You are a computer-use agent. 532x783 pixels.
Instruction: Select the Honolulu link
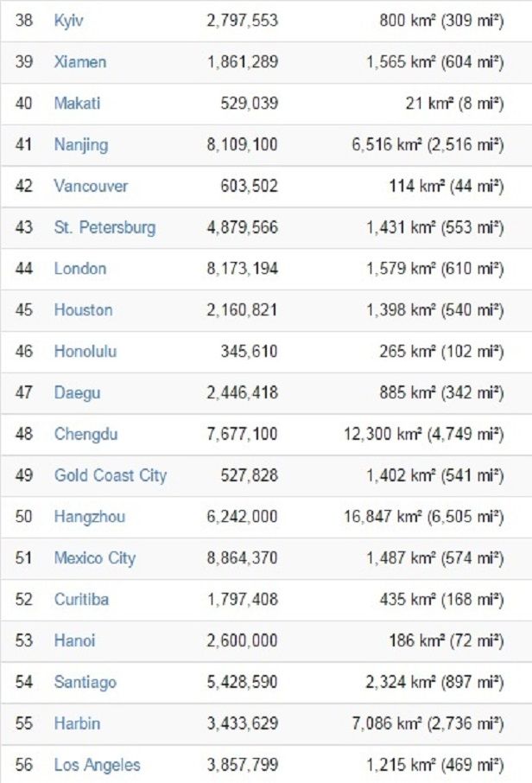(85, 352)
